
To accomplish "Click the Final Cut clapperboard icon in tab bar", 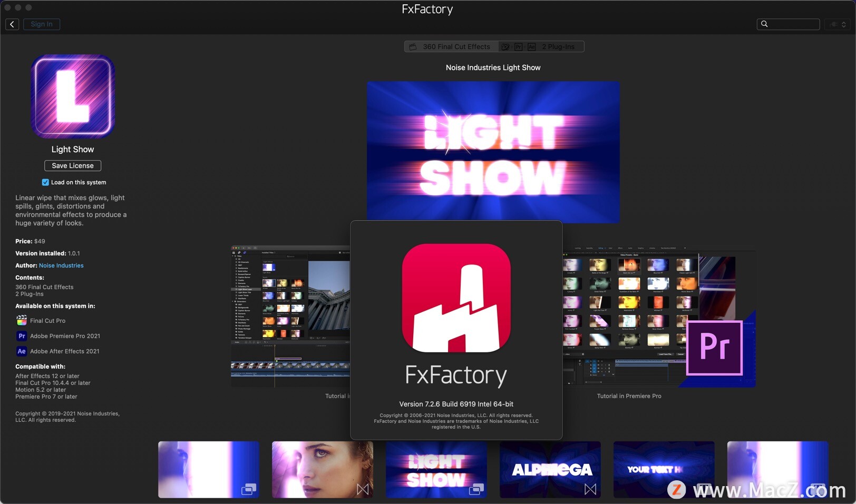I will [413, 47].
